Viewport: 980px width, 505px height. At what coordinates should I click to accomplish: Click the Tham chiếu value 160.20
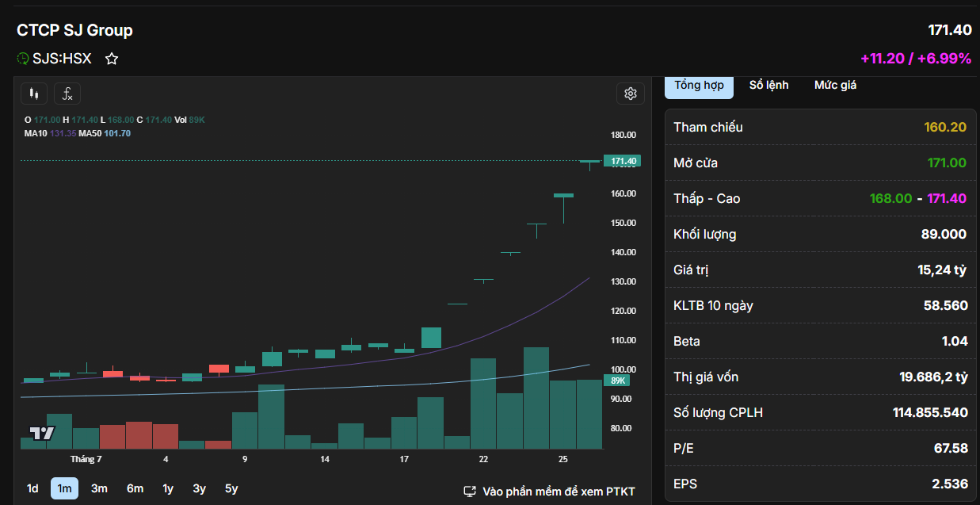[x=945, y=128]
